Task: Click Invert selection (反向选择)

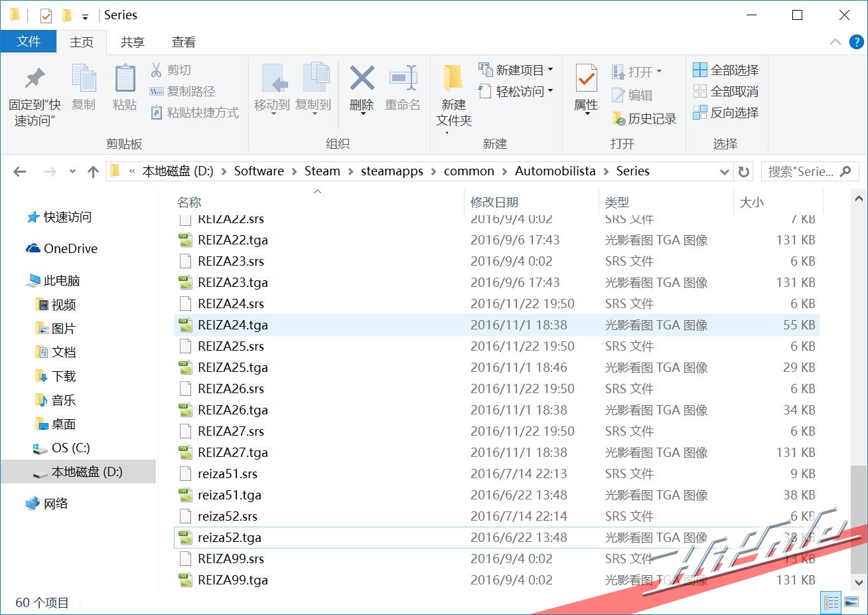Action: (x=725, y=112)
